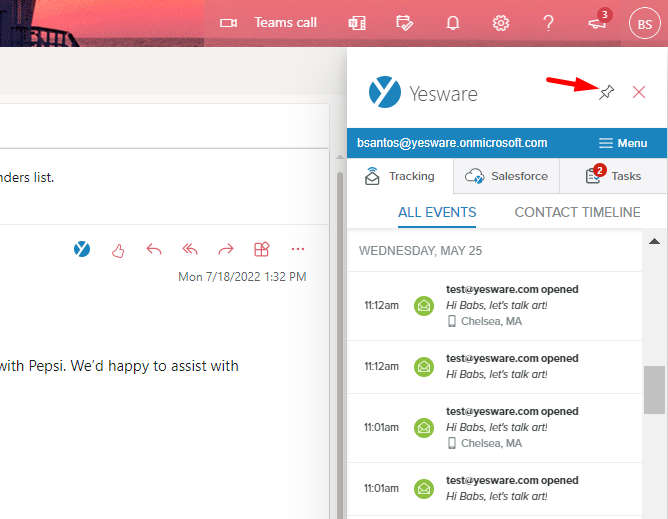Open the Apps add-ins icon in the message toolbar
This screenshot has height=519, width=668.
(262, 249)
